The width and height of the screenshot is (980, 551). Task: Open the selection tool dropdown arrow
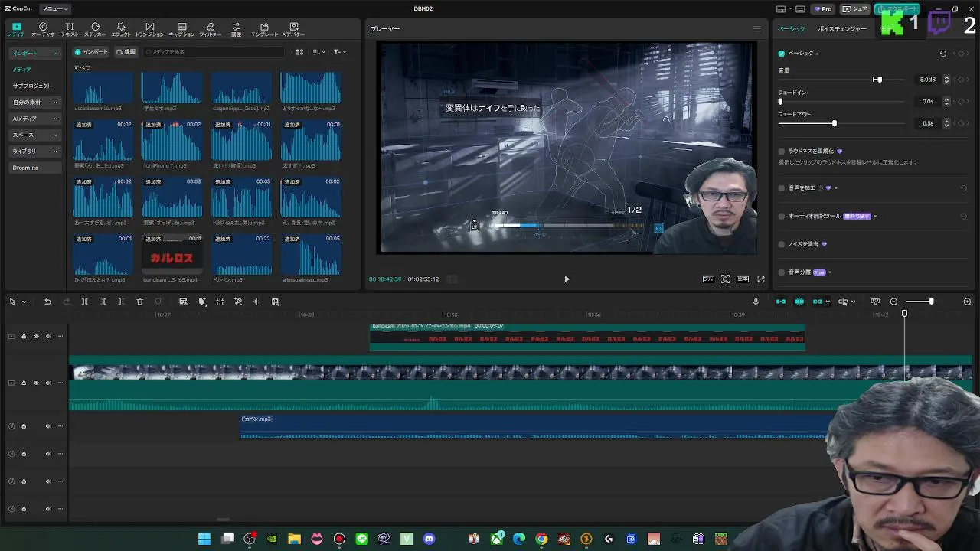pos(24,302)
